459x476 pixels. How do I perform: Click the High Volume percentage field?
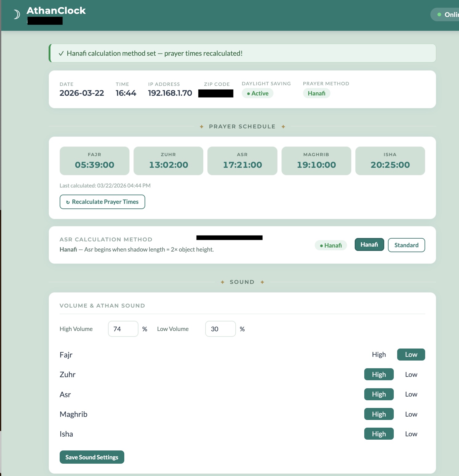pyautogui.click(x=123, y=329)
